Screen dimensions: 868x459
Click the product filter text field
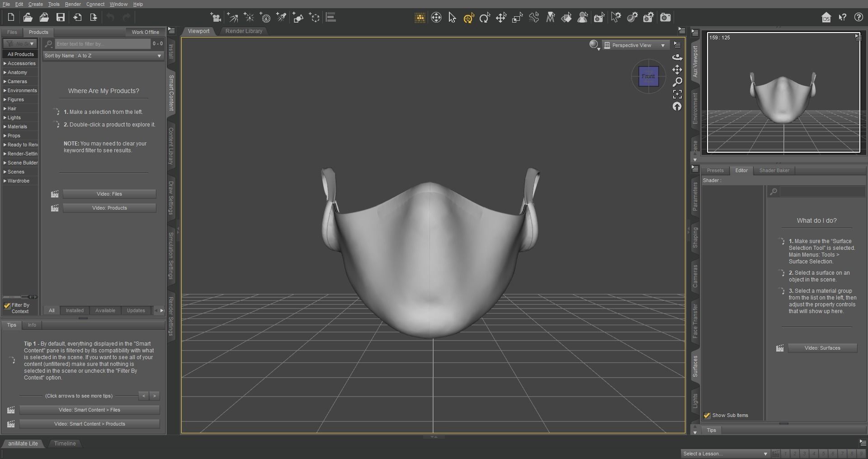102,44
